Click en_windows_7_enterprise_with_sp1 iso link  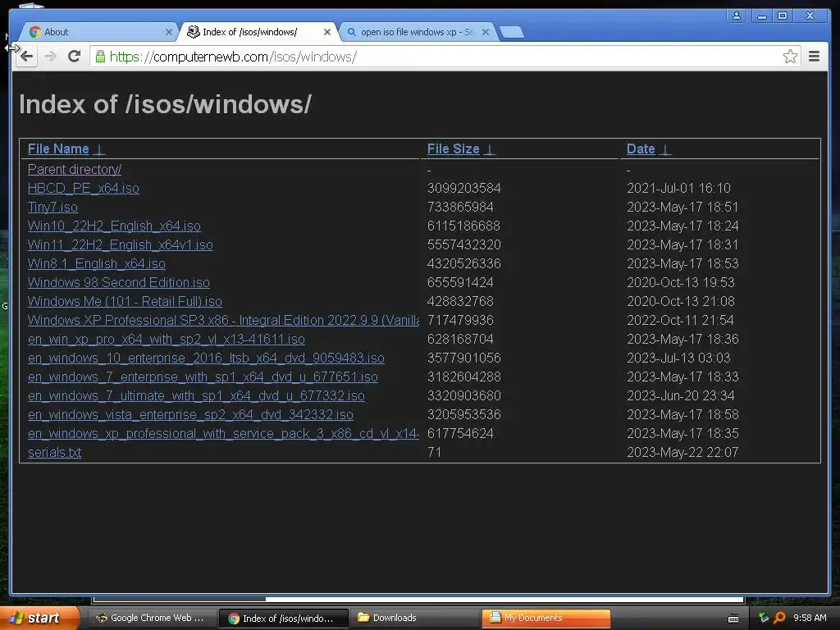tap(203, 377)
